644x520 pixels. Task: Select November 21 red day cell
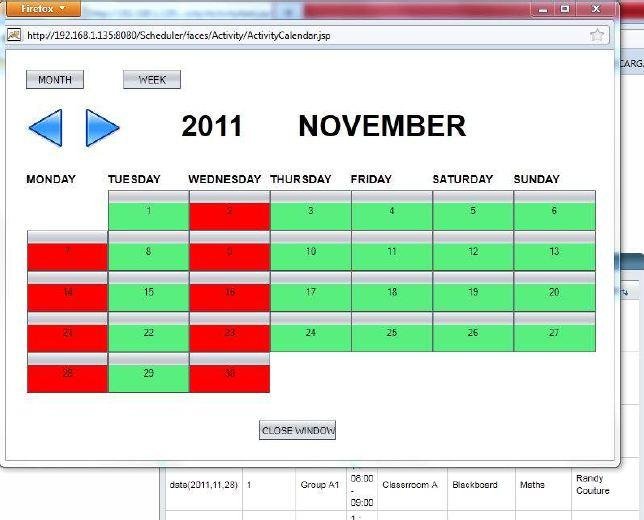point(67,332)
